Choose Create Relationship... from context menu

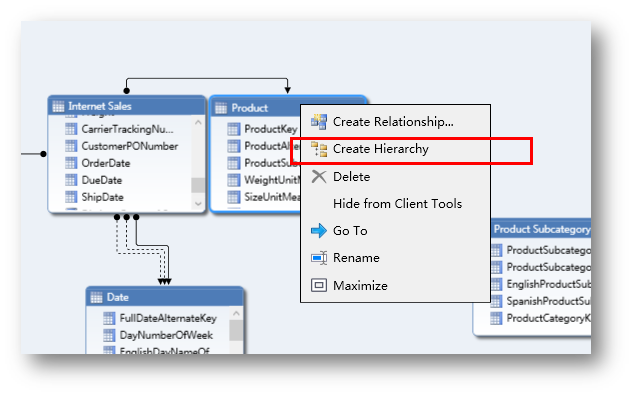tap(395, 122)
